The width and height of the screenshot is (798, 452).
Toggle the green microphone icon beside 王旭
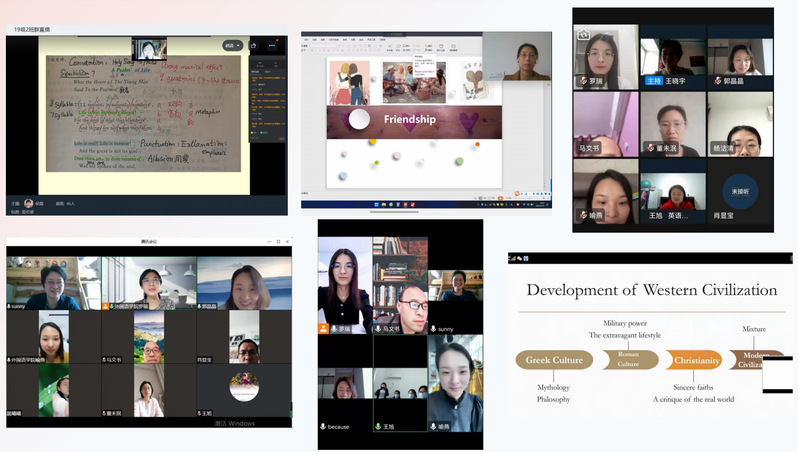pyautogui.click(x=378, y=427)
